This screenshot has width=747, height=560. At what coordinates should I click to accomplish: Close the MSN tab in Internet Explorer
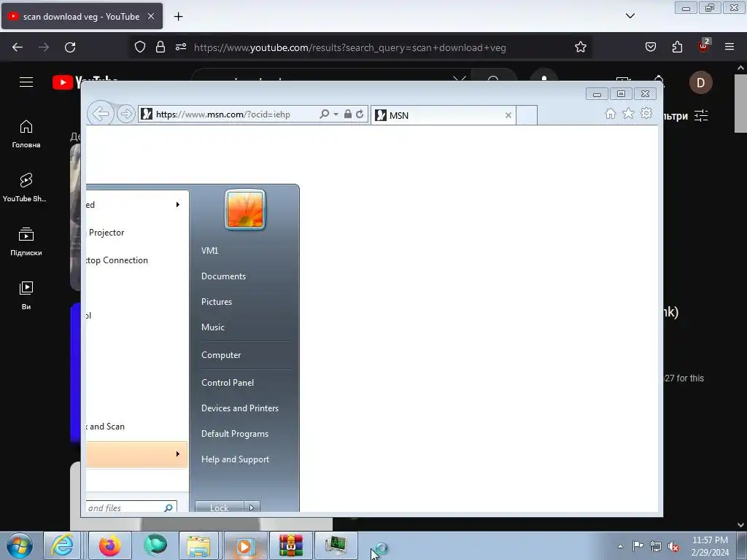(x=508, y=115)
